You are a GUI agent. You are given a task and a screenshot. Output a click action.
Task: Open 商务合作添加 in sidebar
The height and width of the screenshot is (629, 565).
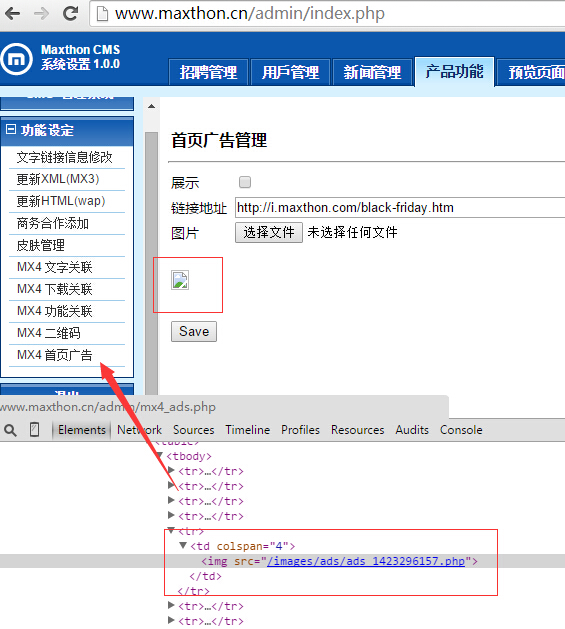[53, 223]
